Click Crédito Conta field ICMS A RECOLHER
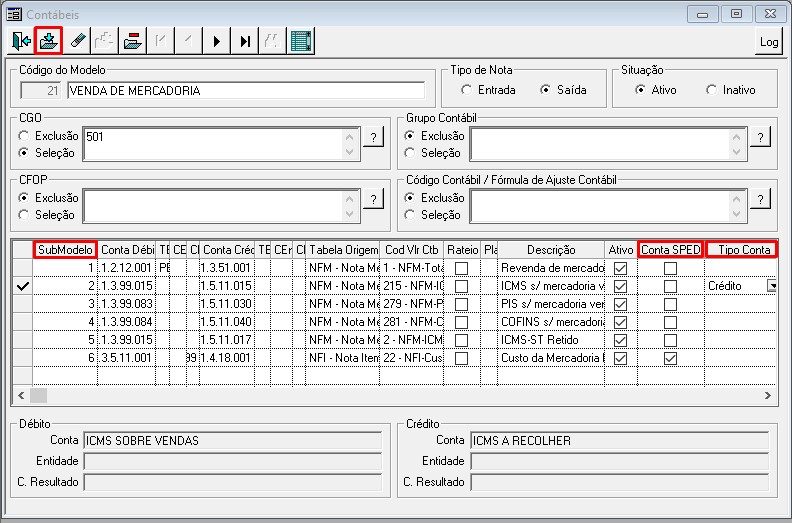Viewport: 792px width, 523px height. [x=620, y=441]
